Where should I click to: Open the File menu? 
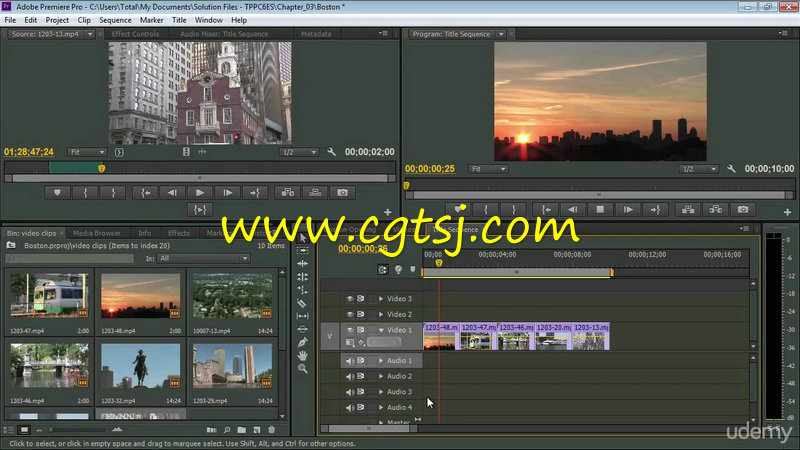pos(10,20)
